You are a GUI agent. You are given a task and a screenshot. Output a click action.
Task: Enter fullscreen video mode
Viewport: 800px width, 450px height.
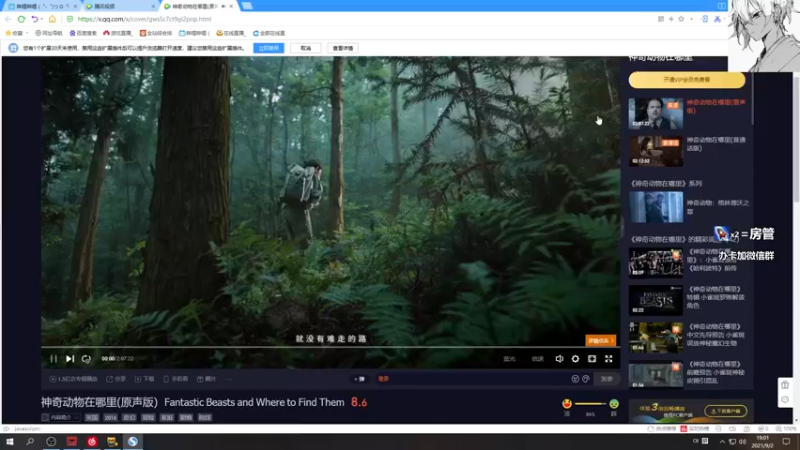coord(609,359)
